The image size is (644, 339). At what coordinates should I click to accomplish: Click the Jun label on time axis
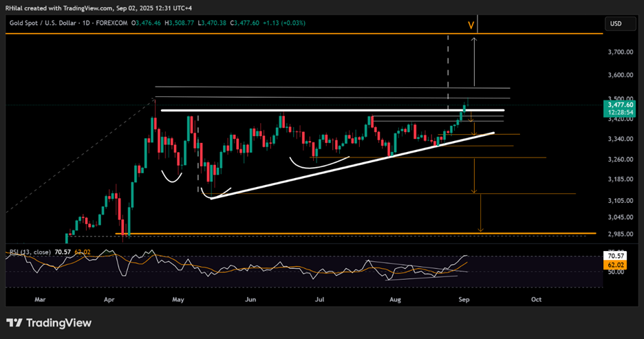pos(250,300)
